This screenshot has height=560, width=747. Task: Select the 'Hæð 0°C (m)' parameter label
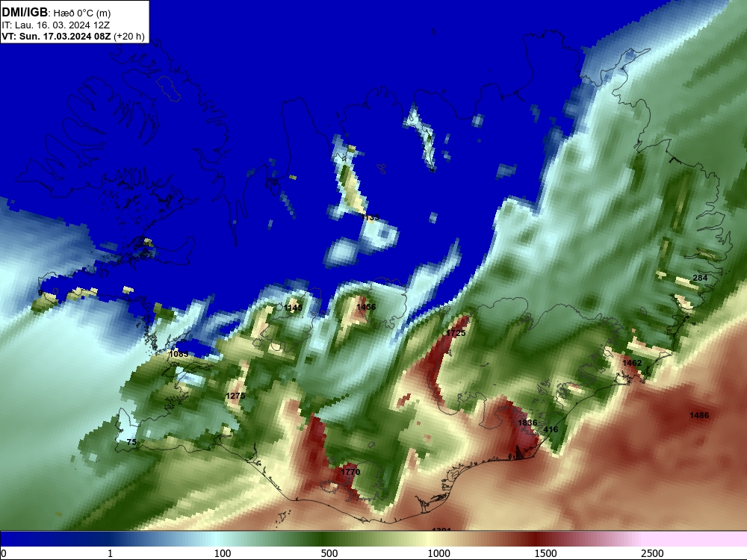pos(82,13)
